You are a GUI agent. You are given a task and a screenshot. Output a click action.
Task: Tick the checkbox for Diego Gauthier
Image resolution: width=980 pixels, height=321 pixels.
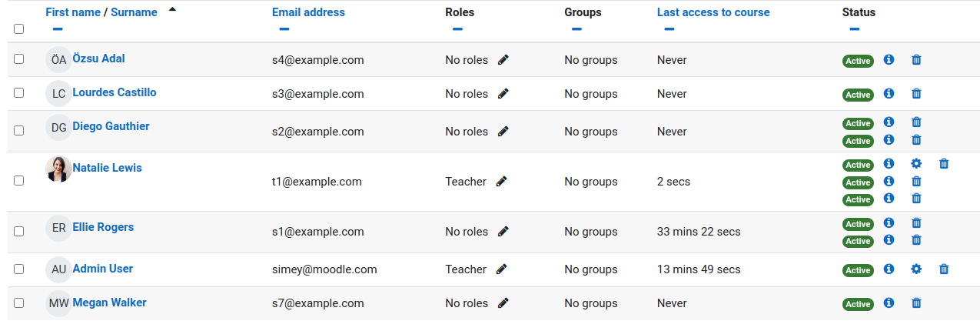pos(19,131)
